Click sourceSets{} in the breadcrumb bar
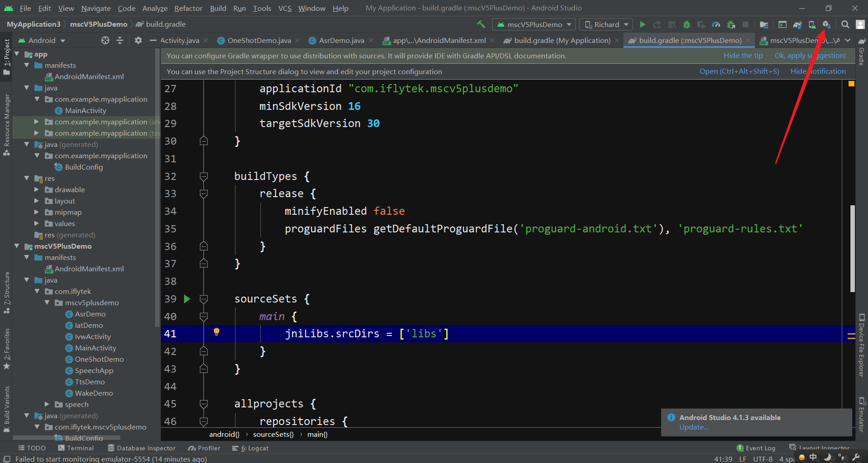This screenshot has height=463, width=868. point(273,434)
